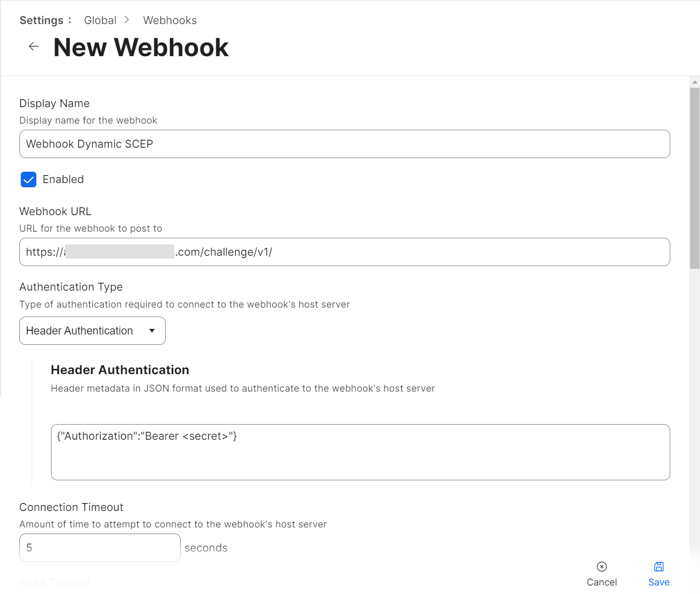Click the Settings breadcrumb label
Screen dimensions: 700x594
(x=42, y=20)
